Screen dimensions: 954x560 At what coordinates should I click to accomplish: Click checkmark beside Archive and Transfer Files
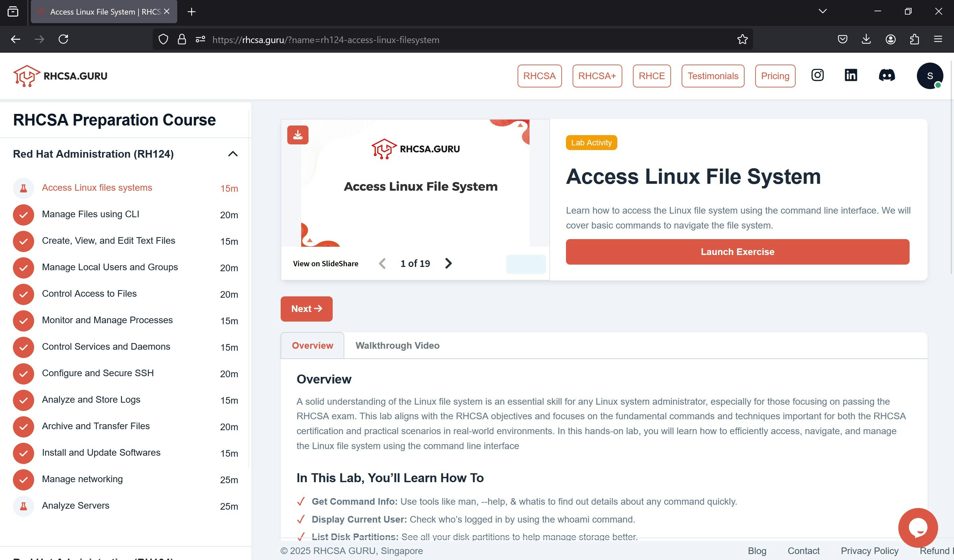pos(24,427)
